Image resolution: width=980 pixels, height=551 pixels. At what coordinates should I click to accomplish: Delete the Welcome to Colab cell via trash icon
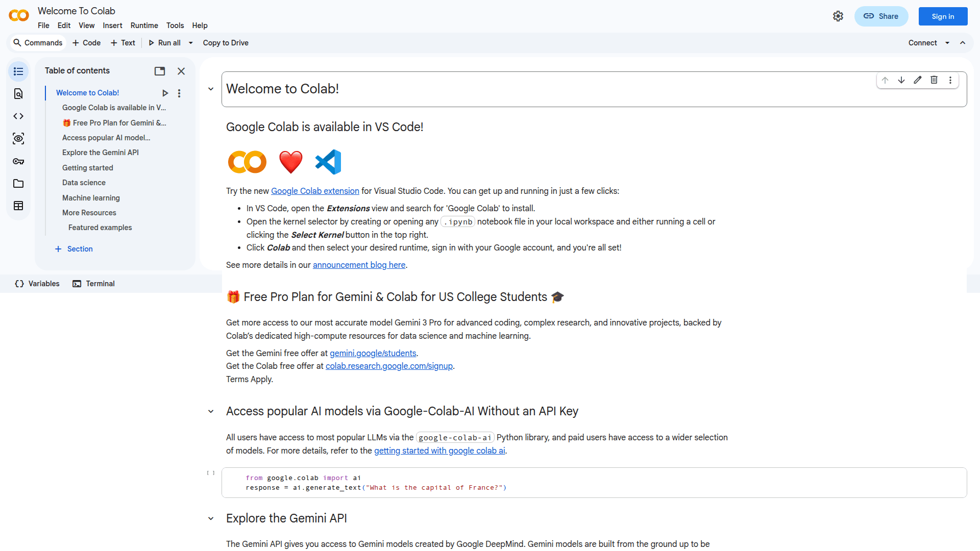pyautogui.click(x=934, y=80)
